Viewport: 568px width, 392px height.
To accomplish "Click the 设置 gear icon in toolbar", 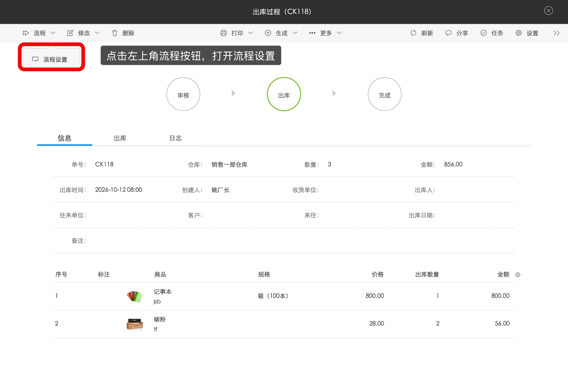I will [519, 33].
